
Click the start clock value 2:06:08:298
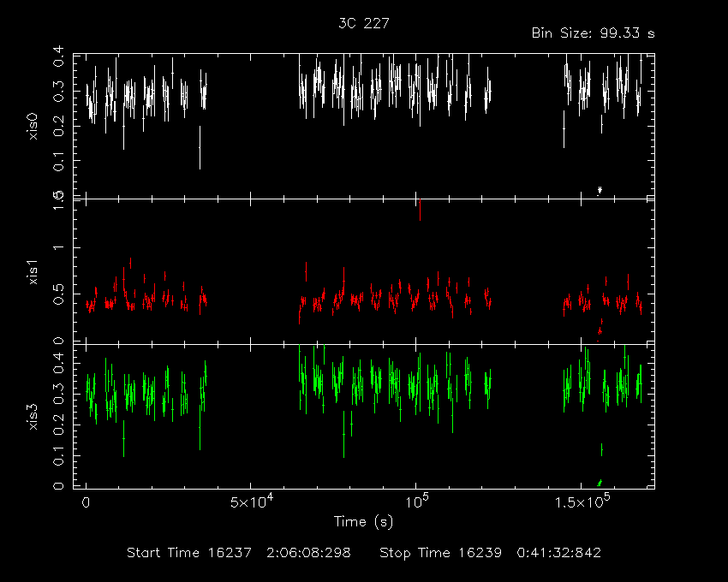[x=308, y=553]
